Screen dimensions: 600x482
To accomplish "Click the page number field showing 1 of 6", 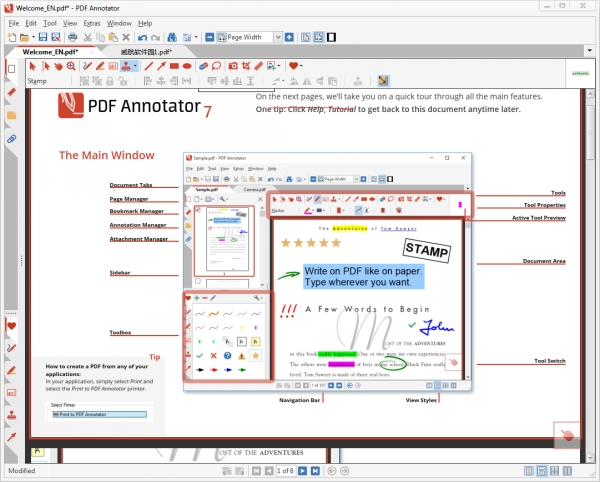I will (283, 470).
